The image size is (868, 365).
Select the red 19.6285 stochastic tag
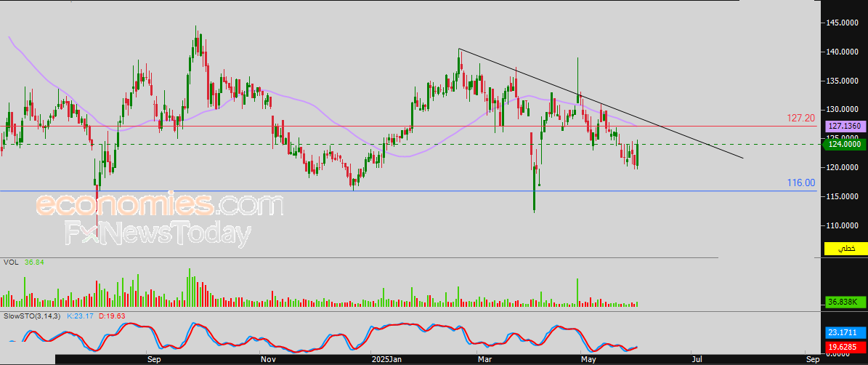[x=846, y=348]
